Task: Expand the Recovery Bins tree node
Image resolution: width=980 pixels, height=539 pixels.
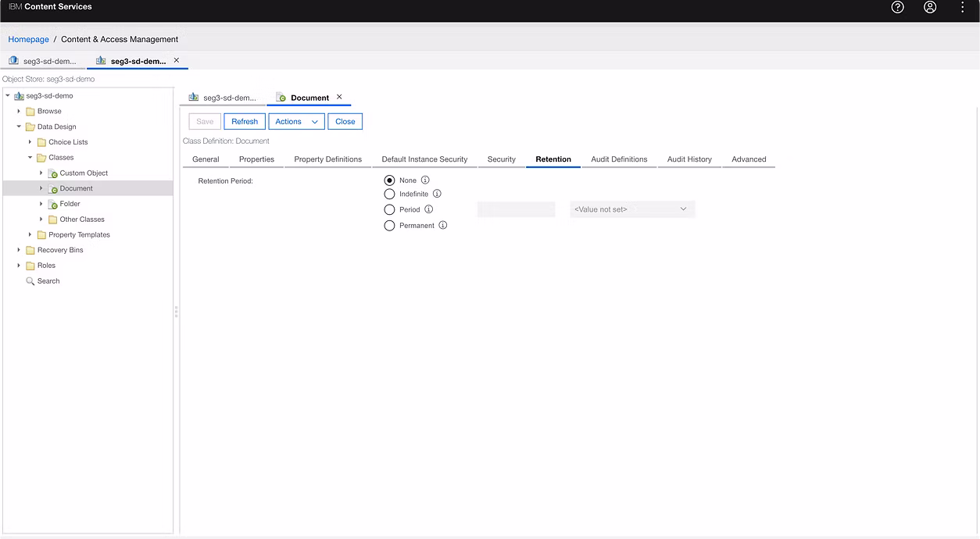Action: [19, 250]
